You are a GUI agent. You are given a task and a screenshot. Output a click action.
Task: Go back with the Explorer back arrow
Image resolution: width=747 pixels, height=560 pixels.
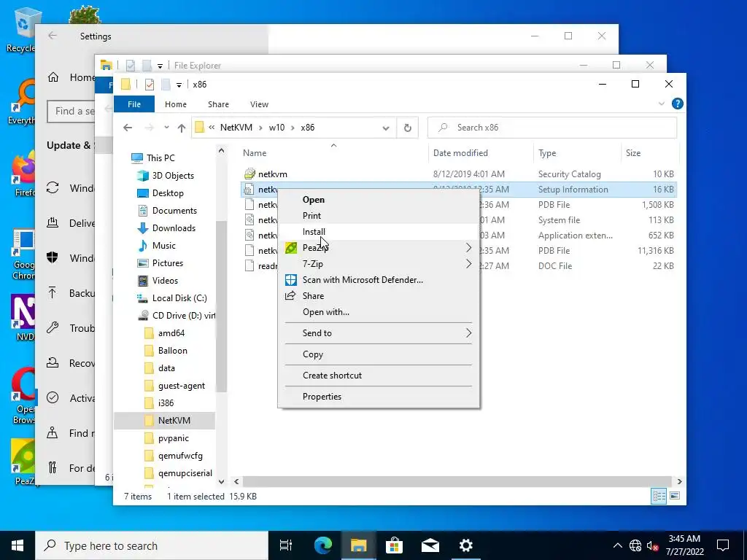(x=127, y=128)
